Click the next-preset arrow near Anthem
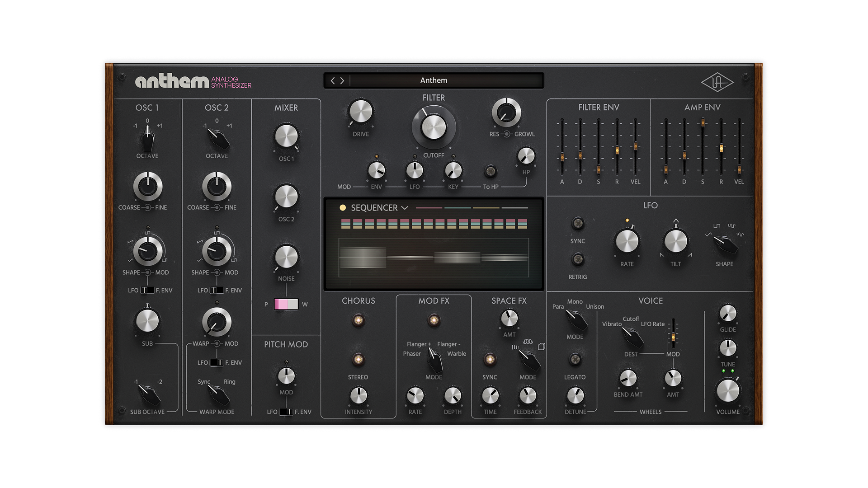 pyautogui.click(x=343, y=80)
